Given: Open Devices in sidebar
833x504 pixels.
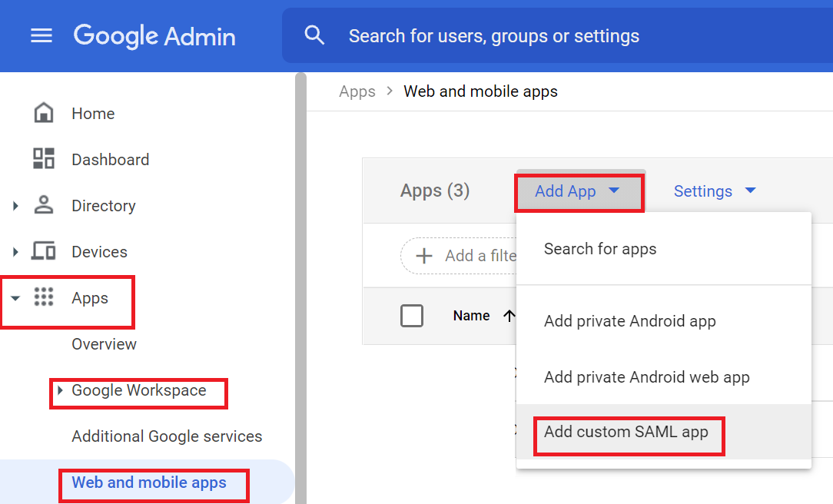Looking at the screenshot, I should point(99,252).
